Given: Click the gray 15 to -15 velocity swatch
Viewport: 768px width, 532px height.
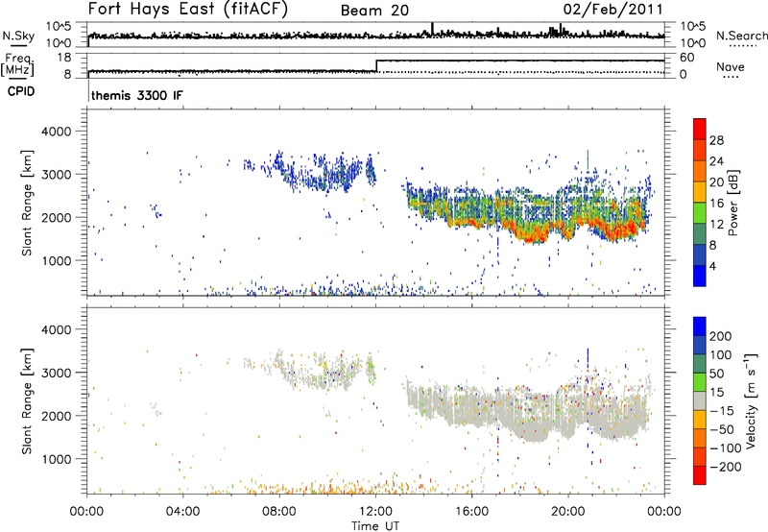Looking at the screenshot, I should 700,401.
